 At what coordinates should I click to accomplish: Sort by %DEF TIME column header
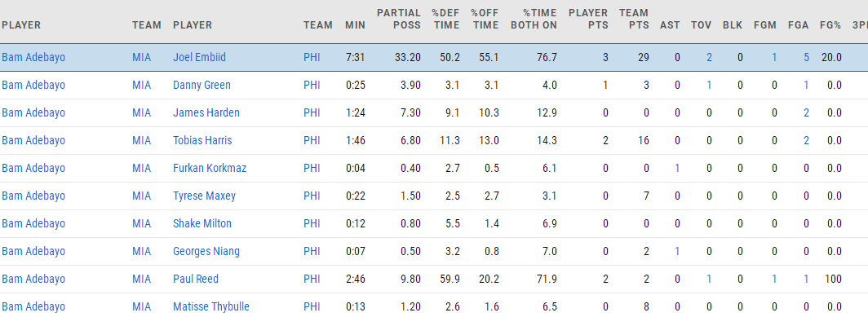[445, 19]
